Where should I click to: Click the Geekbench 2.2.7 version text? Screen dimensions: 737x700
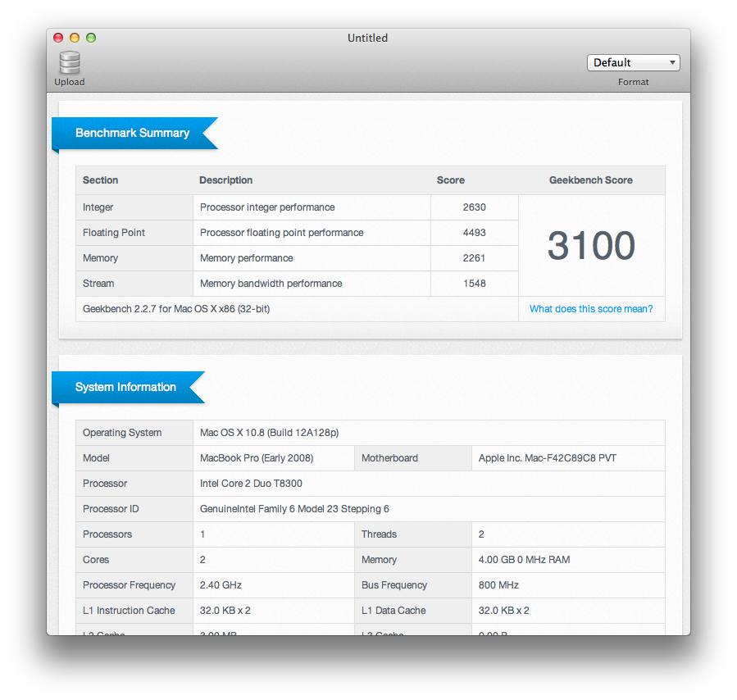pyautogui.click(x=176, y=309)
